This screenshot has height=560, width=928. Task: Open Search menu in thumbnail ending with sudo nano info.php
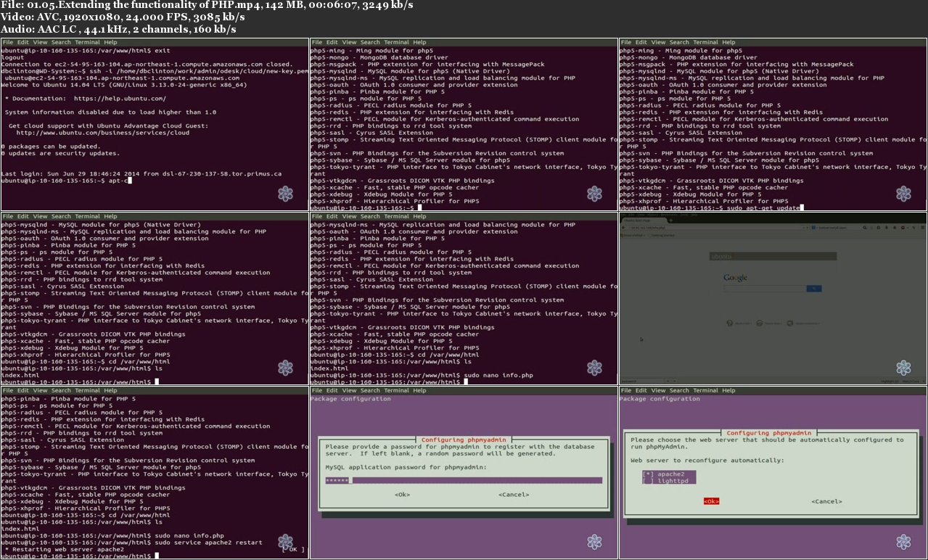[x=369, y=216]
